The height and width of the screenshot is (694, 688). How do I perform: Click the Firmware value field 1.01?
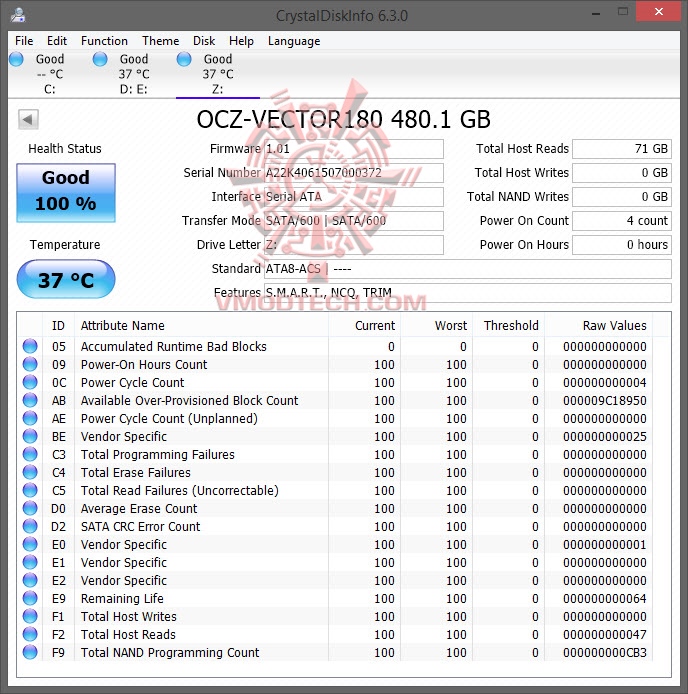(x=353, y=149)
